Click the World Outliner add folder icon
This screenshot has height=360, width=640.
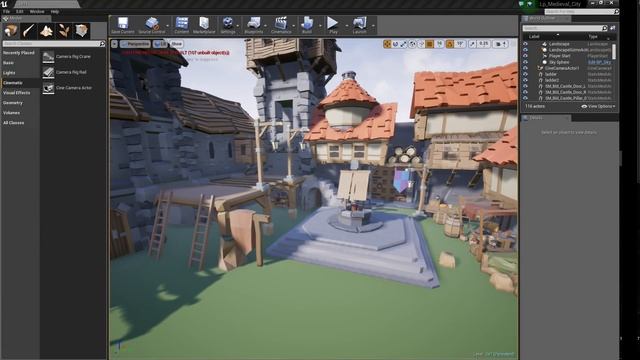pyautogui.click(x=612, y=28)
